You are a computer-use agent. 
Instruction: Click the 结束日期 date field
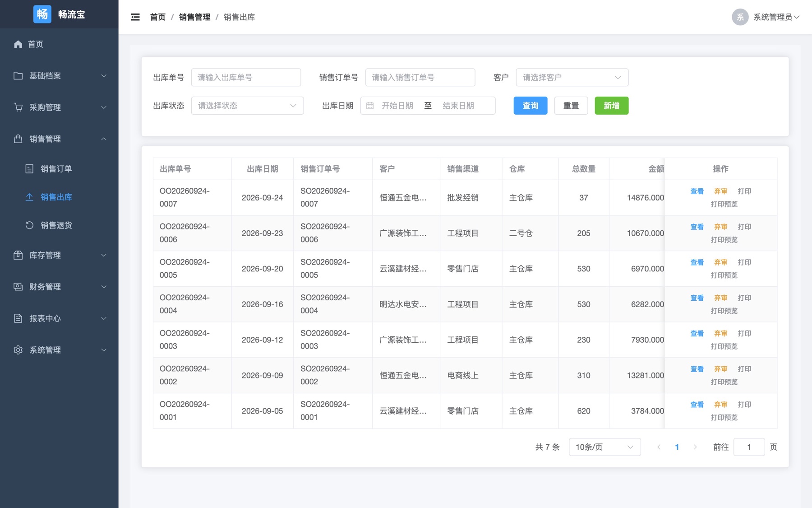[458, 106]
